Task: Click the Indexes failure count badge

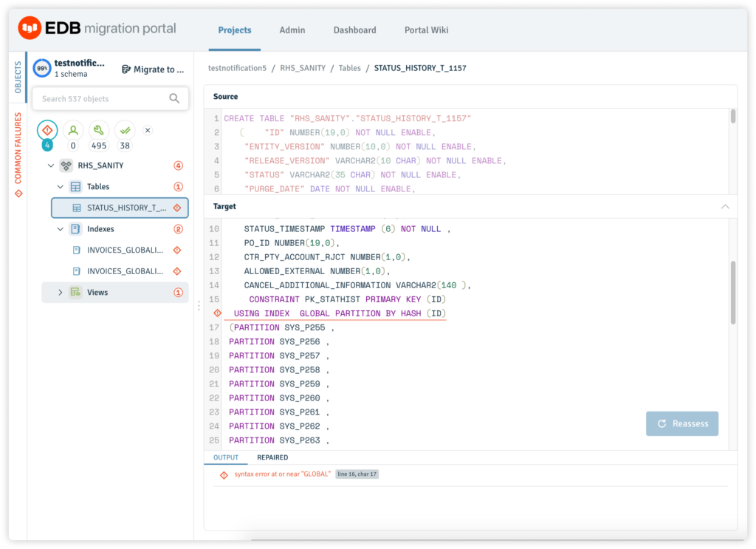Action: click(179, 229)
